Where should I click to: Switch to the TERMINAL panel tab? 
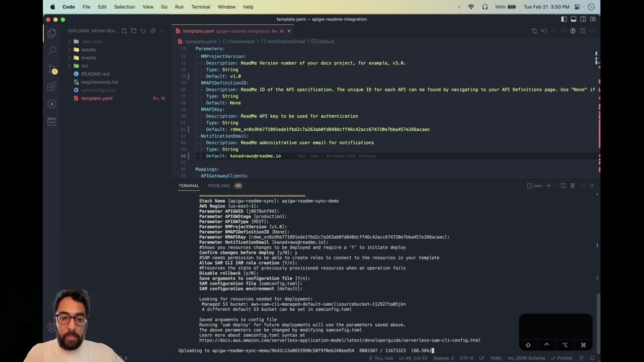click(189, 186)
